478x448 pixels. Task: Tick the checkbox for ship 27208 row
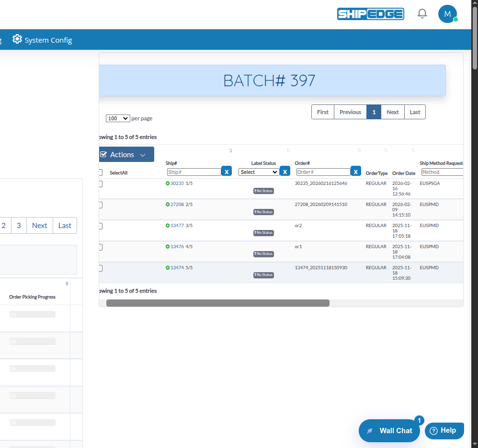point(100,205)
